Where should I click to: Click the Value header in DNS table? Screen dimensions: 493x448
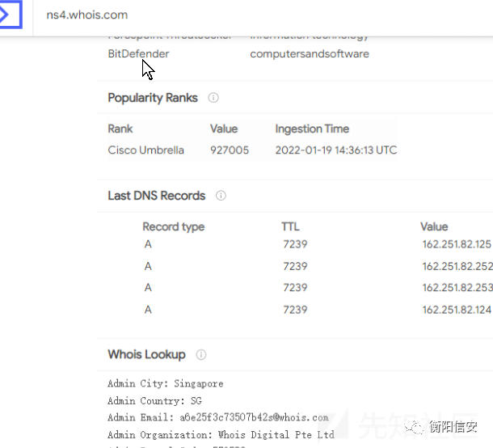pyautogui.click(x=434, y=226)
